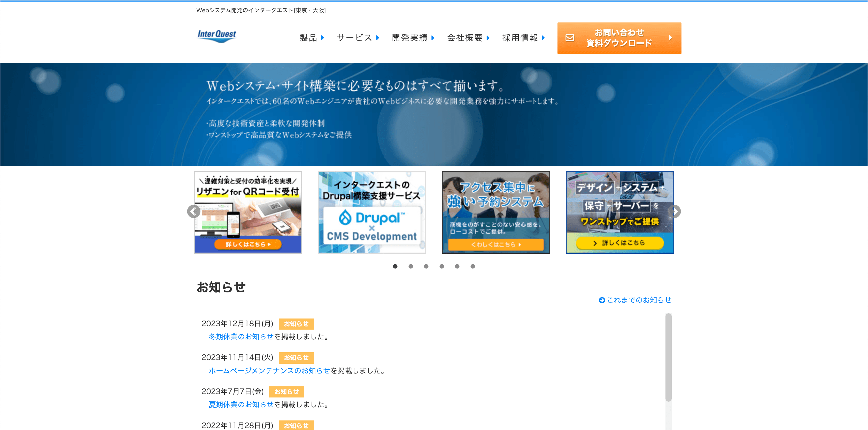The image size is (868, 430).
Task: Click the carousel previous arrow
Action: coord(193,211)
